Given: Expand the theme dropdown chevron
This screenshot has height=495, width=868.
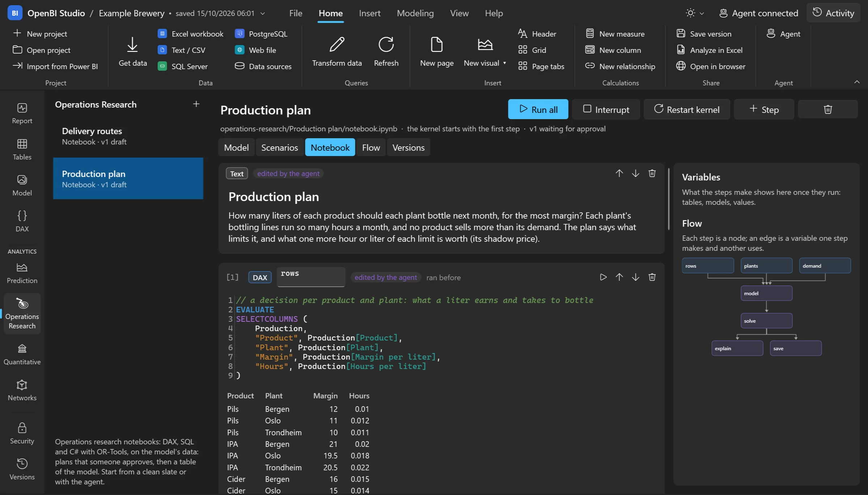Looking at the screenshot, I should coord(702,13).
